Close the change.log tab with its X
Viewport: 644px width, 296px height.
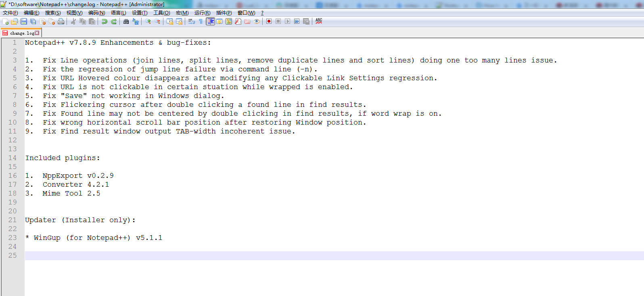37,33
